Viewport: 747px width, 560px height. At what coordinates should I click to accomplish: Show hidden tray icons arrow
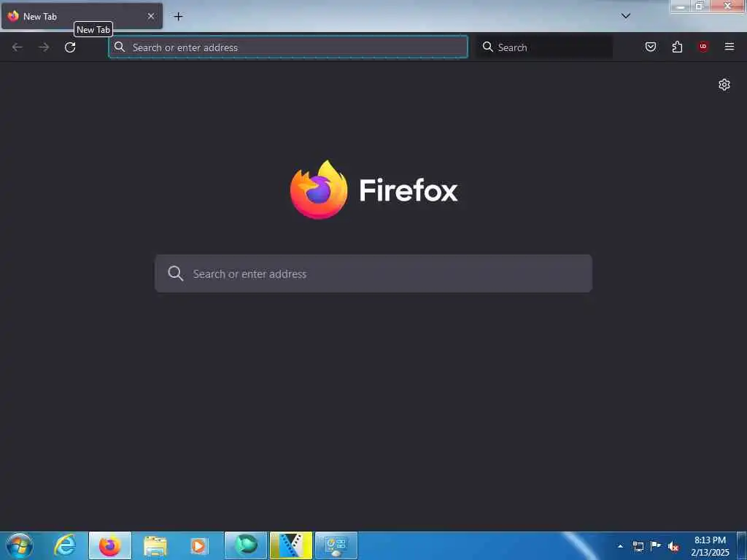[620, 546]
